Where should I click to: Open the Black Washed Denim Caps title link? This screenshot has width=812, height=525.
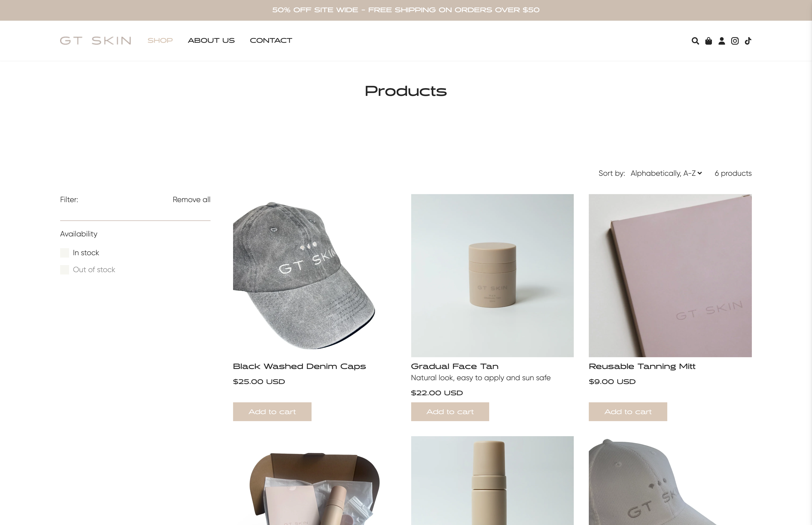pyautogui.click(x=299, y=366)
